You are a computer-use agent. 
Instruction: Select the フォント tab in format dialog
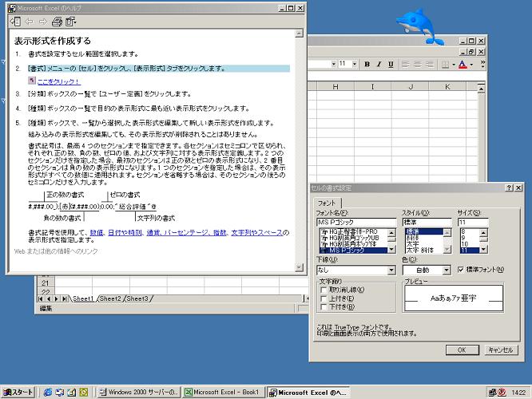[327, 203]
